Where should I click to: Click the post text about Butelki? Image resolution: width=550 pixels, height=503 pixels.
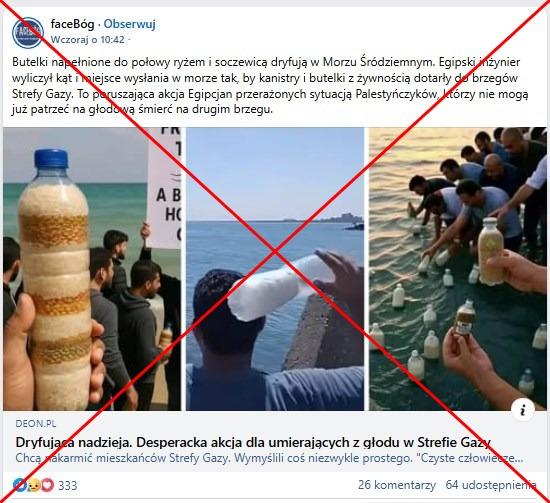(270, 86)
